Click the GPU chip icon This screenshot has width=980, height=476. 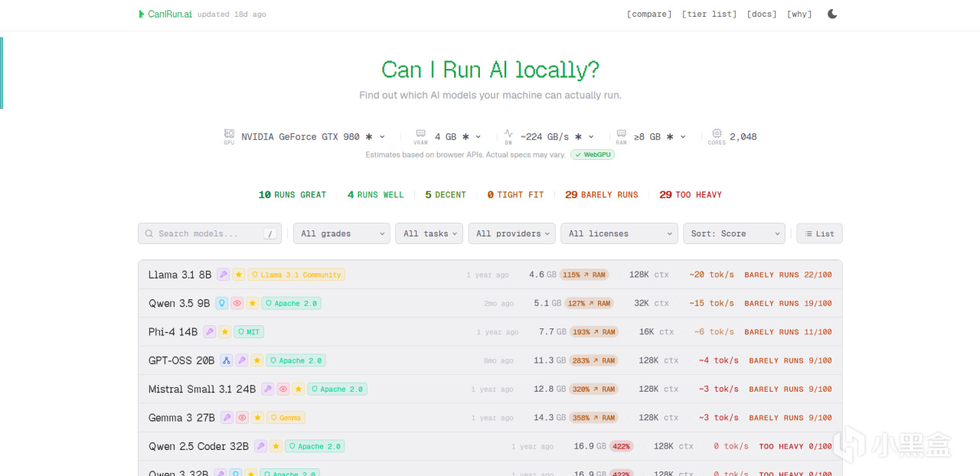click(229, 133)
